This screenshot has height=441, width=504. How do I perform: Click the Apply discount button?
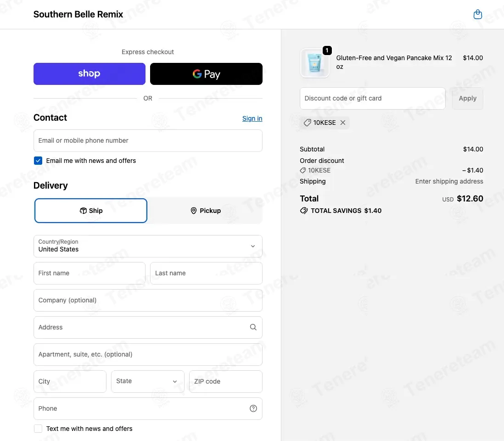click(x=467, y=98)
